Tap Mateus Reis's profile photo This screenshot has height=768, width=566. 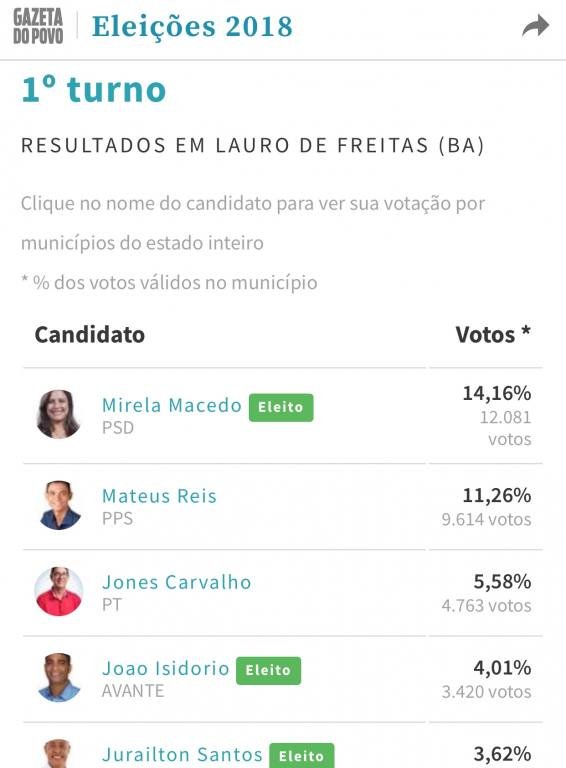pyautogui.click(x=59, y=505)
